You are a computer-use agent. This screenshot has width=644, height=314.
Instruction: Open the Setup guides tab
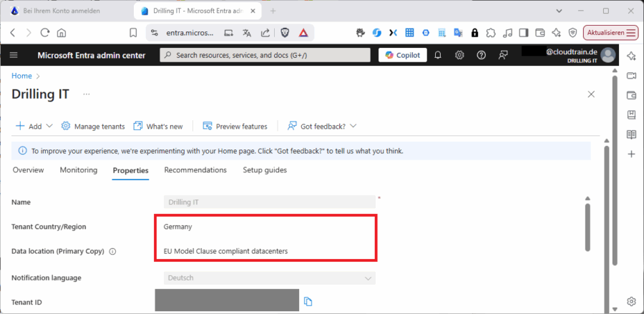(265, 170)
